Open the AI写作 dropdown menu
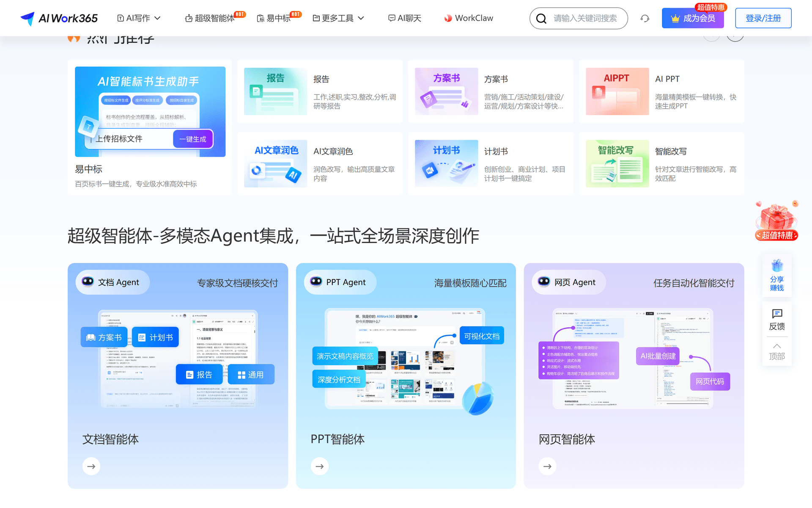 139,18
